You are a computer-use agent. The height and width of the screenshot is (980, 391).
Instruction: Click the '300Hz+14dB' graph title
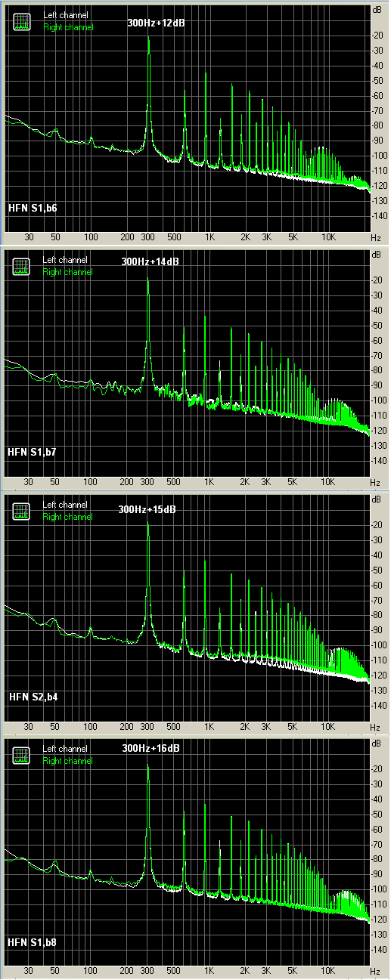pyautogui.click(x=150, y=261)
